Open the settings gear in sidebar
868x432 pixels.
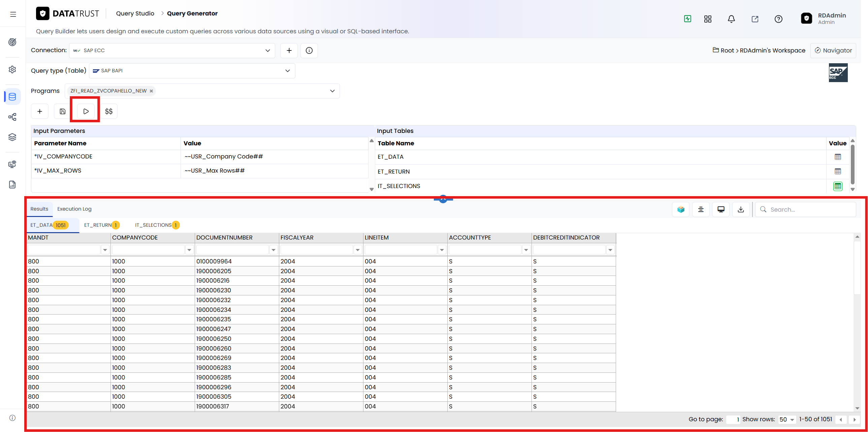pos(12,70)
